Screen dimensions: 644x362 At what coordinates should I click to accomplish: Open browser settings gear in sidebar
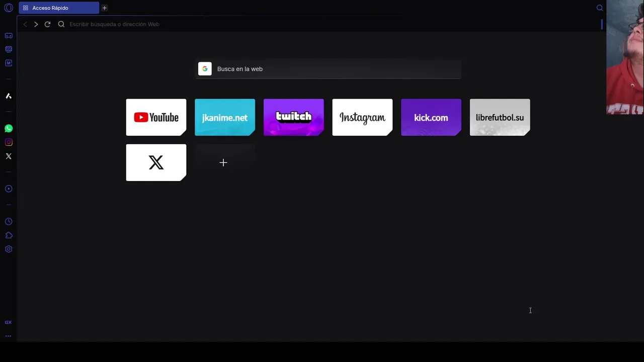pos(9,249)
